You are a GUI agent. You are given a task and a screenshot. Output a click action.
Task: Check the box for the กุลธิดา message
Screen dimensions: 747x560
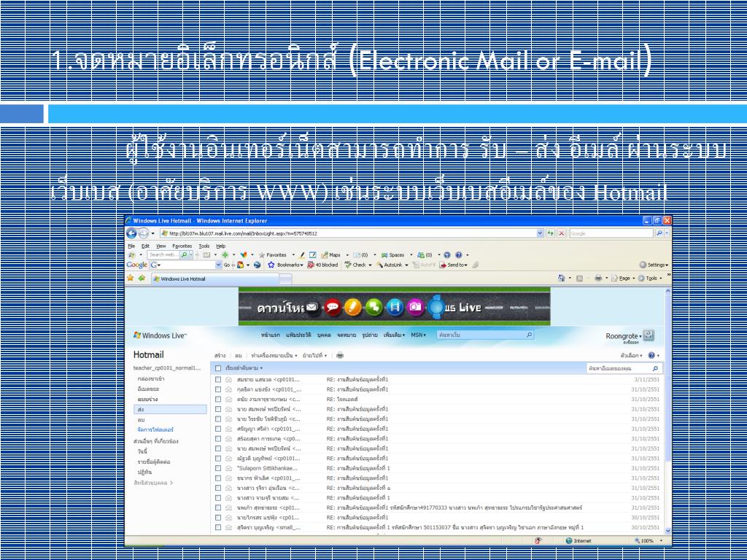tap(217, 389)
